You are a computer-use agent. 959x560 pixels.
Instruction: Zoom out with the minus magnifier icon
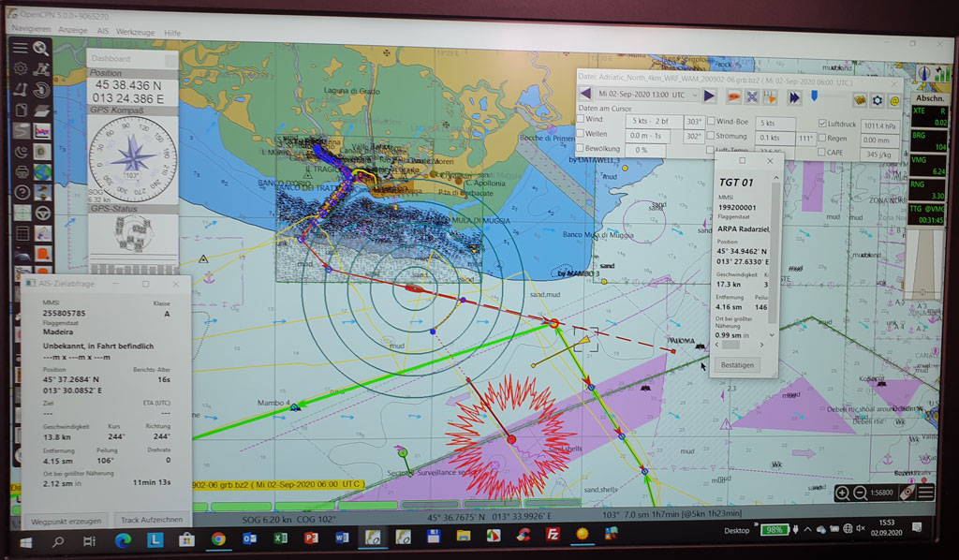click(x=860, y=493)
